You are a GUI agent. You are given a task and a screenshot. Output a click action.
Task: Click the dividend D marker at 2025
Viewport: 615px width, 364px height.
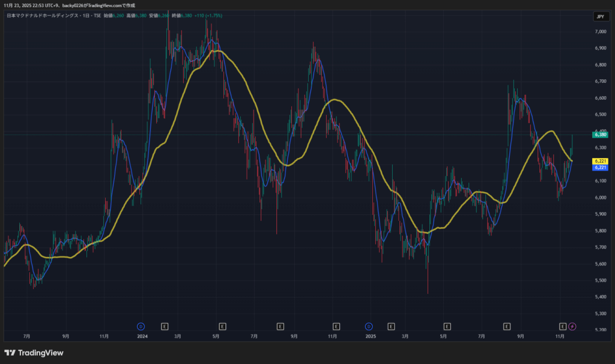[x=369, y=326]
